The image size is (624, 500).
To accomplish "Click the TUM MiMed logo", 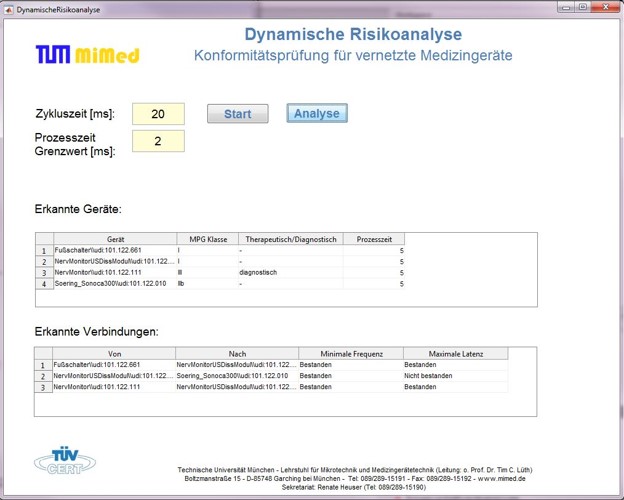I will [x=87, y=54].
